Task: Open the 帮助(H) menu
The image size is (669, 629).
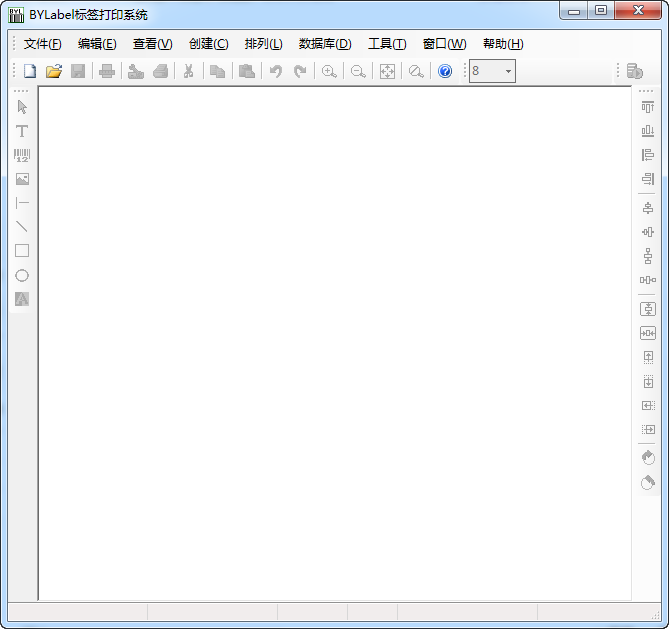Action: pyautogui.click(x=503, y=44)
